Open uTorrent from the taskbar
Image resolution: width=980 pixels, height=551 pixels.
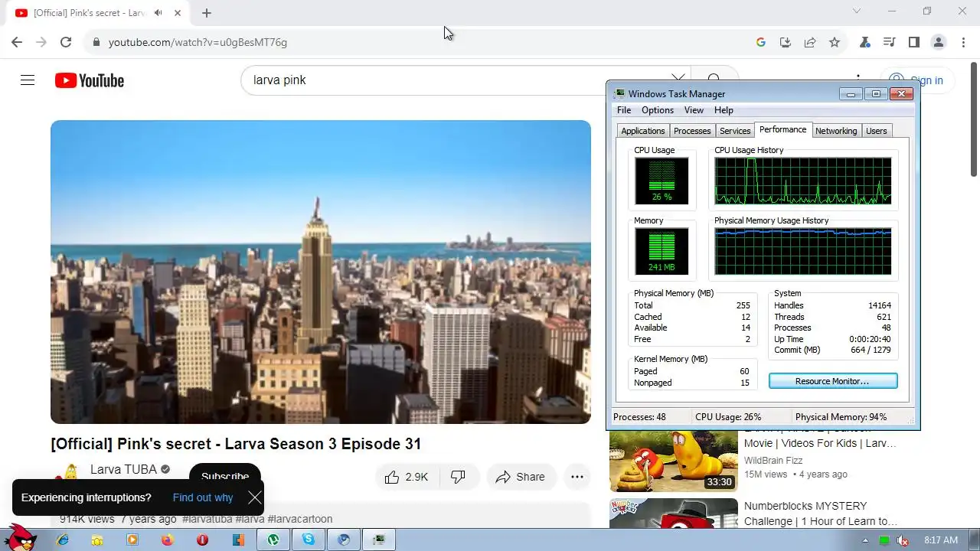pyautogui.click(x=273, y=540)
